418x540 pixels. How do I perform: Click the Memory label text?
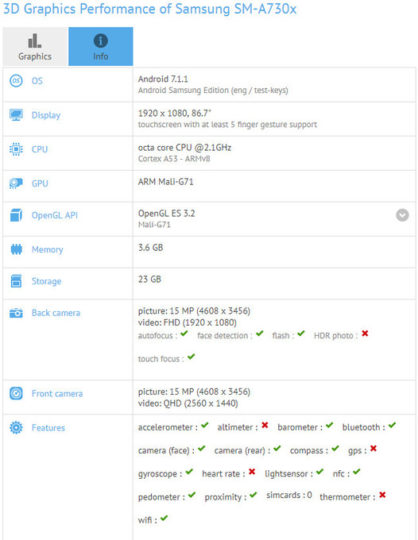click(x=47, y=250)
